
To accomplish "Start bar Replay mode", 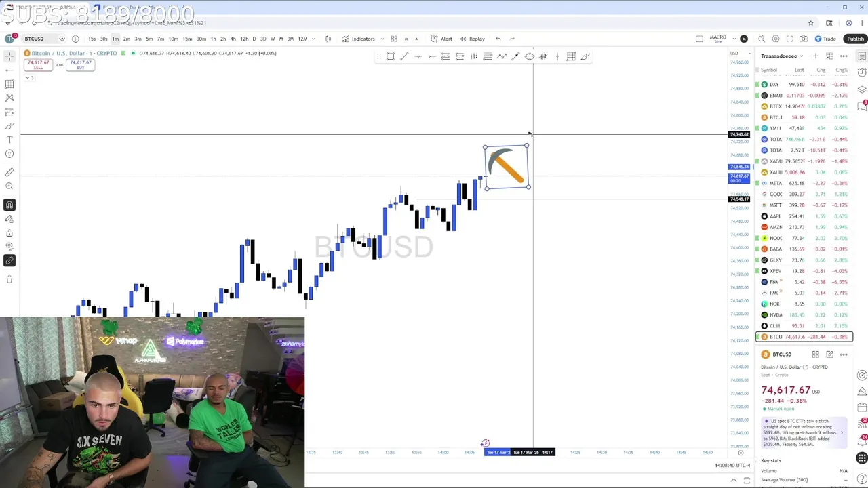I will (473, 39).
